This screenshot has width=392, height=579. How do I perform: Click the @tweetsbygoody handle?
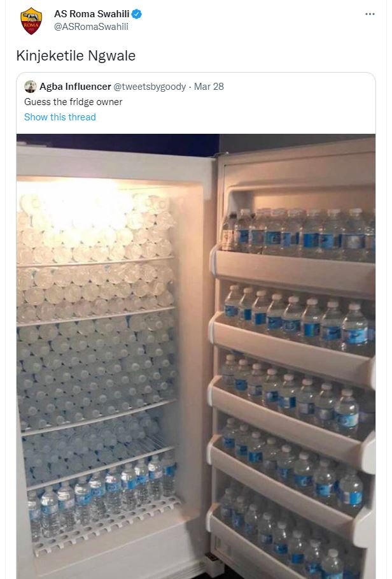pos(150,87)
